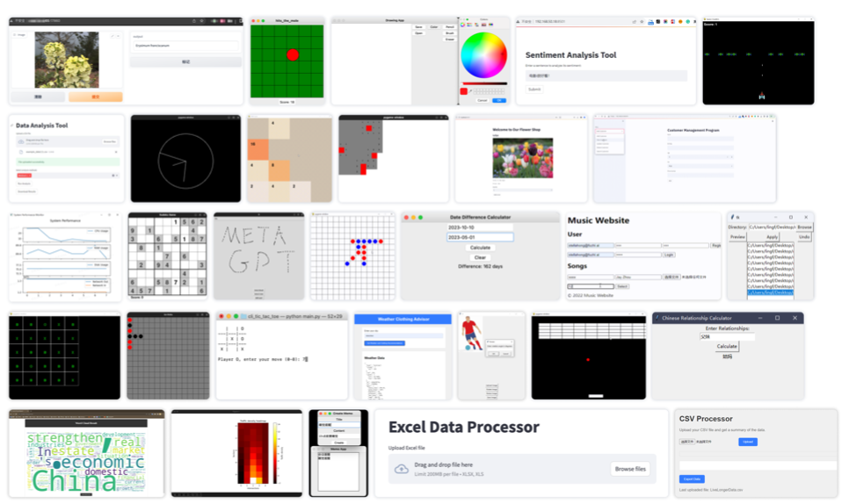Image resolution: width=849 pixels, height=504 pixels.
Task: Click Apply in the file renamer window
Action: (x=773, y=237)
